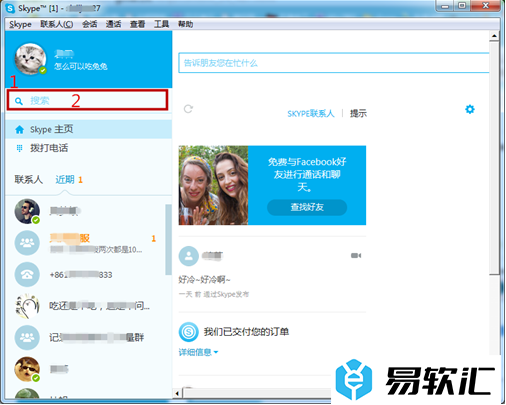The image size is (506, 405).
Task: Open the group conversation ending with 群
Action: pos(85,338)
